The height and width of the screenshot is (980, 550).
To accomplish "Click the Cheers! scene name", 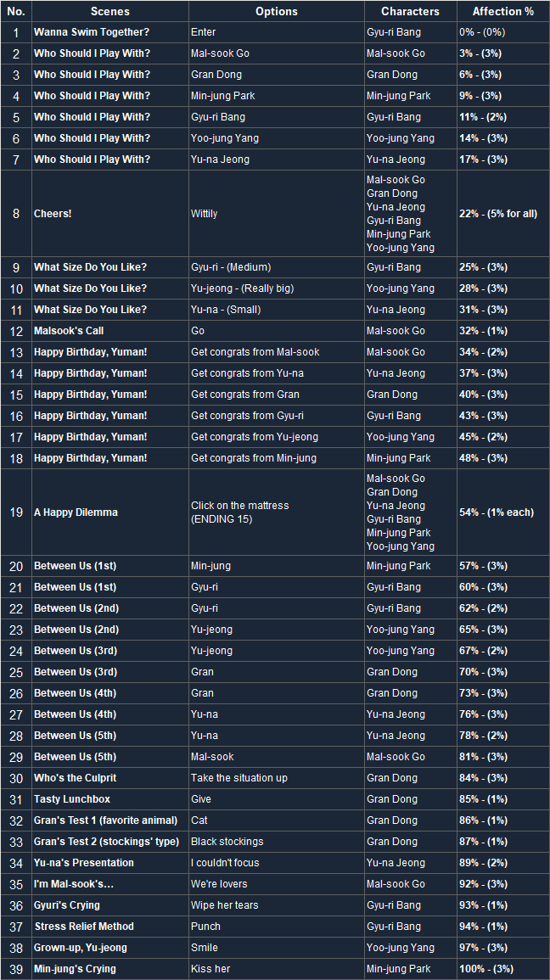I will (x=53, y=214).
